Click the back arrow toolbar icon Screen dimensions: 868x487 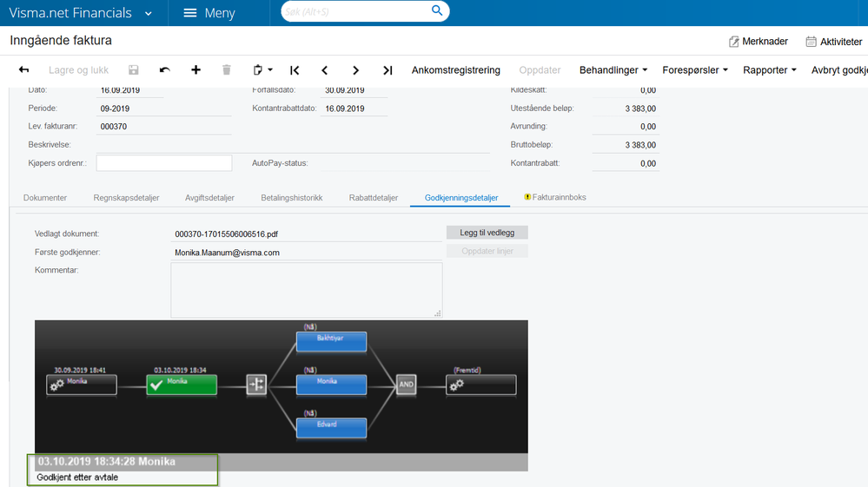point(23,69)
